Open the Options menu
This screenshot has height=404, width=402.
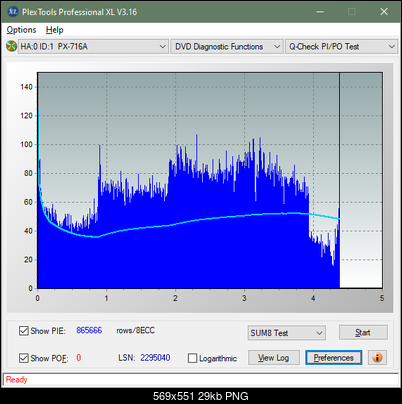click(21, 30)
